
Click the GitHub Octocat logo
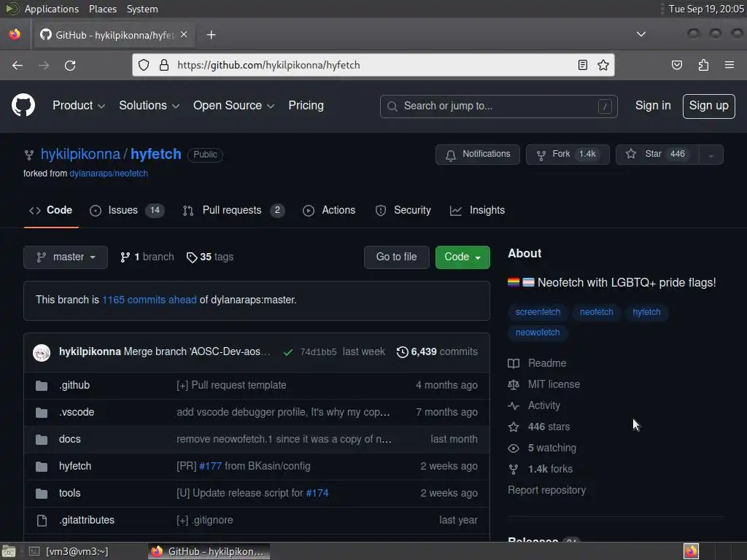pos(23,105)
